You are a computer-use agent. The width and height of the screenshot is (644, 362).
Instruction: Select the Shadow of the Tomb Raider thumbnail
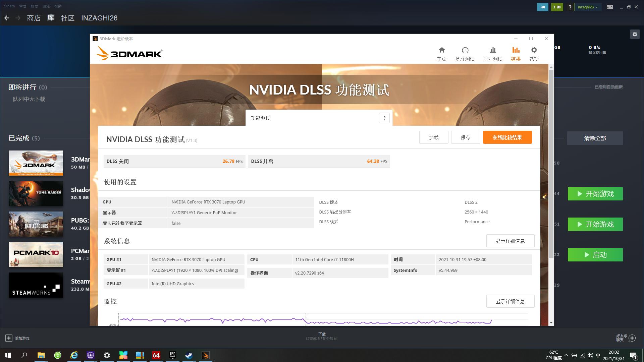[36, 193]
